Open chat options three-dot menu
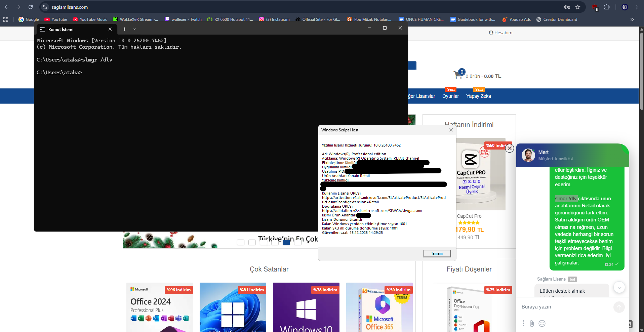Image resolution: width=644 pixels, height=332 pixels. [523, 323]
